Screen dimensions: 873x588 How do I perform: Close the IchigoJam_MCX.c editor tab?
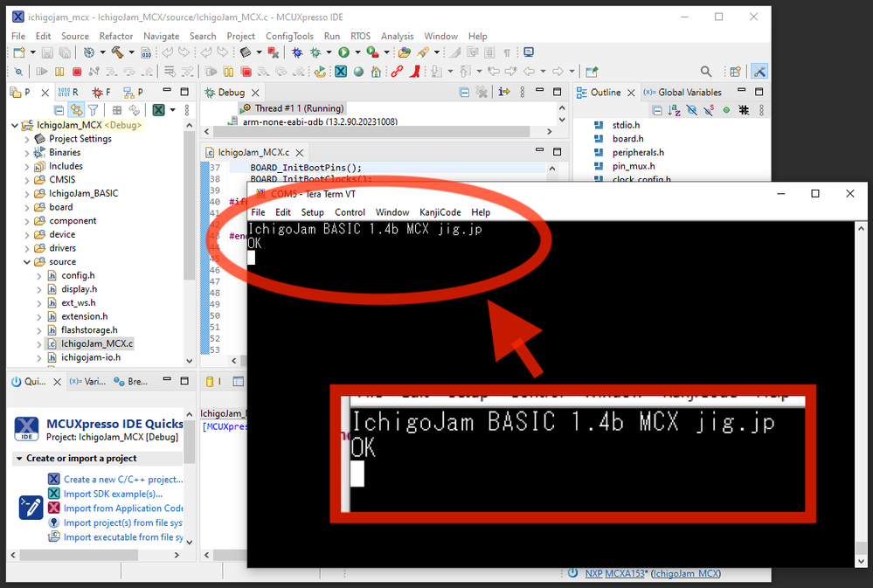[x=300, y=153]
